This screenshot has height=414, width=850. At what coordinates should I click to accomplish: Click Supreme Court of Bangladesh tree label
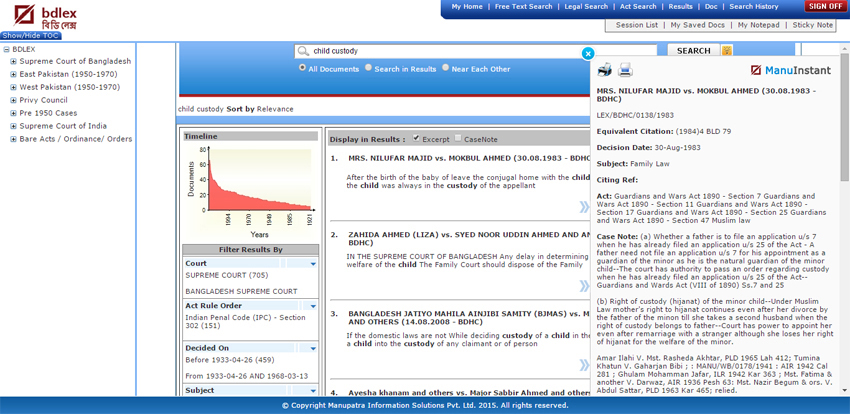[x=75, y=61]
